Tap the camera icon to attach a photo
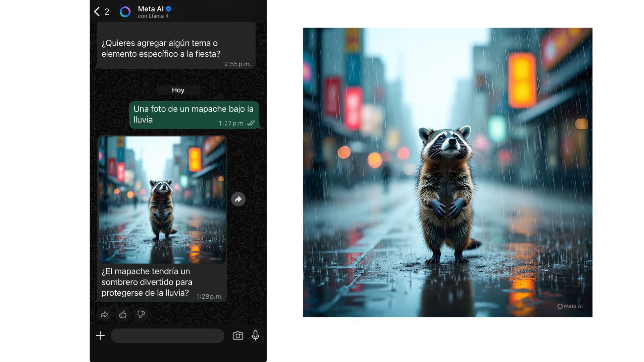Image resolution: width=644 pixels, height=362 pixels. pyautogui.click(x=238, y=336)
